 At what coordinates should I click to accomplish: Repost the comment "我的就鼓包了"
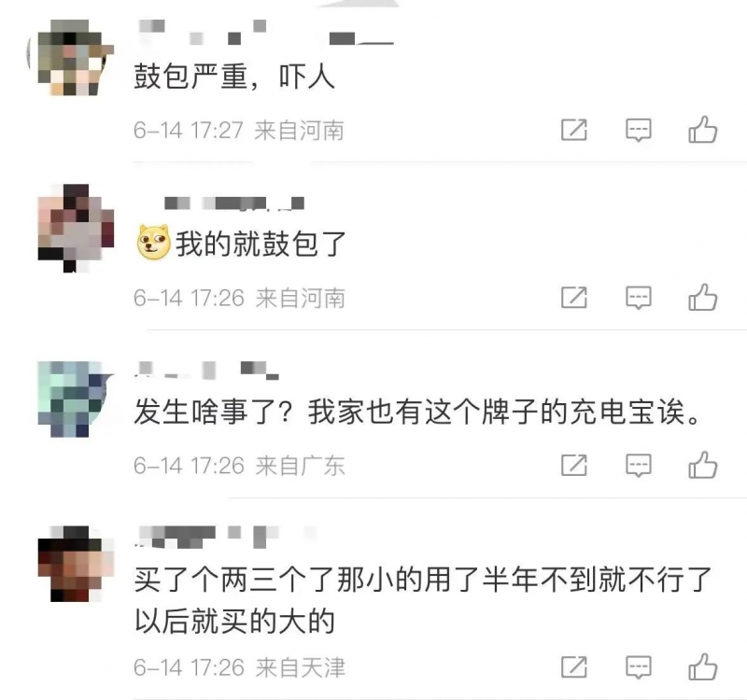[574, 298]
